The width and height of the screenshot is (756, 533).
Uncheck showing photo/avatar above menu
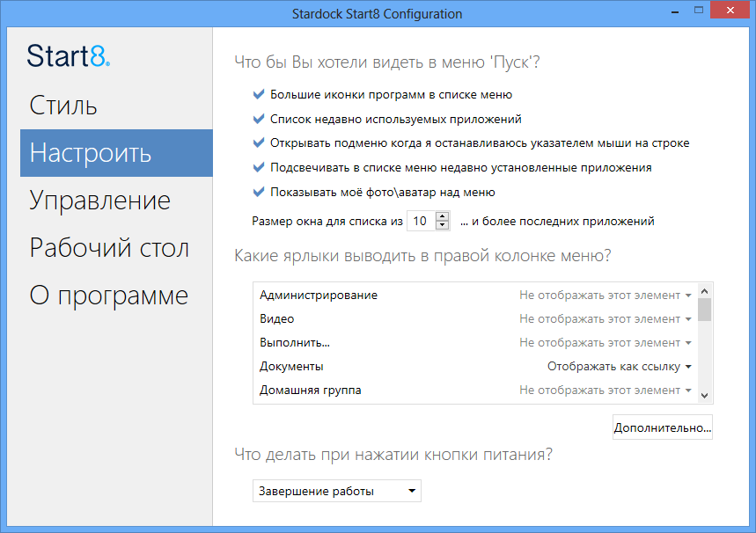coord(258,191)
